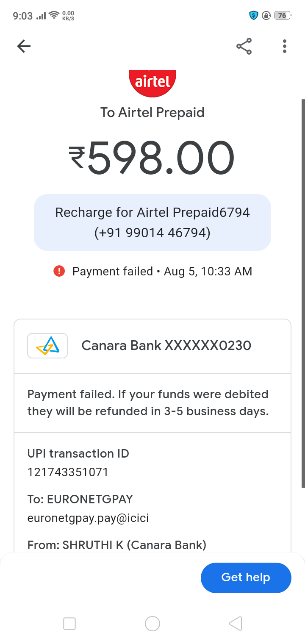Tap the page scrollbar on right edge
The image size is (305, 644).
tap(303, 292)
